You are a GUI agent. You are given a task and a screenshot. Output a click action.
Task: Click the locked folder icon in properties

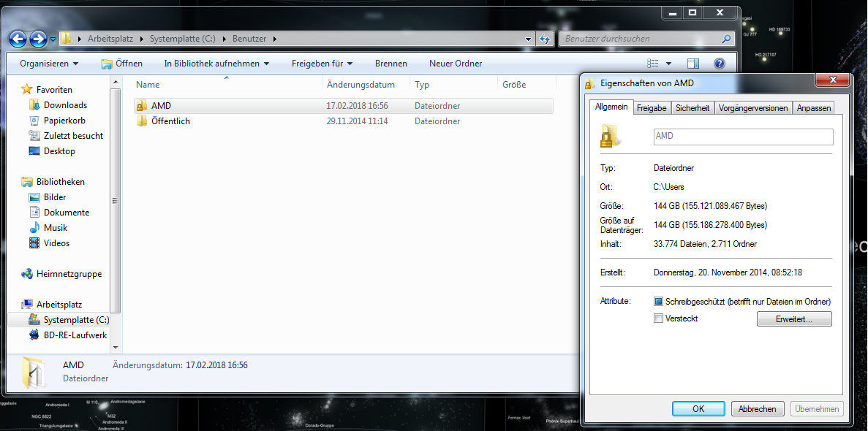point(609,136)
